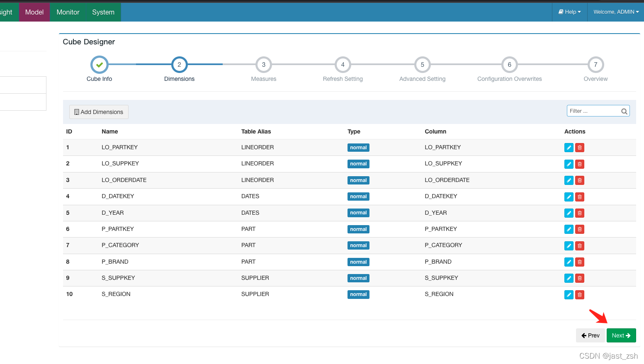Screen dimensions: 644x364
Task: Click the Add Dimensions button
Action: pyautogui.click(x=99, y=112)
